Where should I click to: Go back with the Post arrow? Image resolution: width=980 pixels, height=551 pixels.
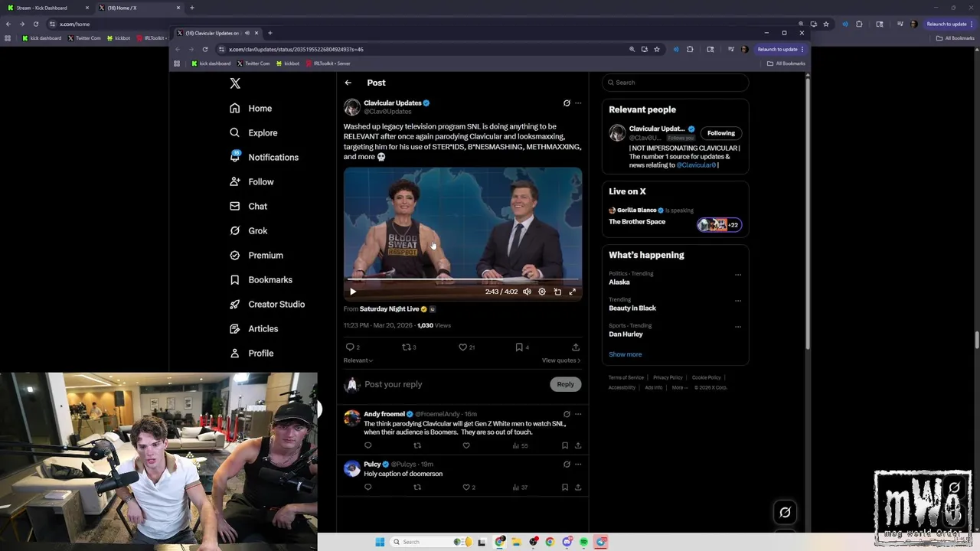pyautogui.click(x=348, y=83)
